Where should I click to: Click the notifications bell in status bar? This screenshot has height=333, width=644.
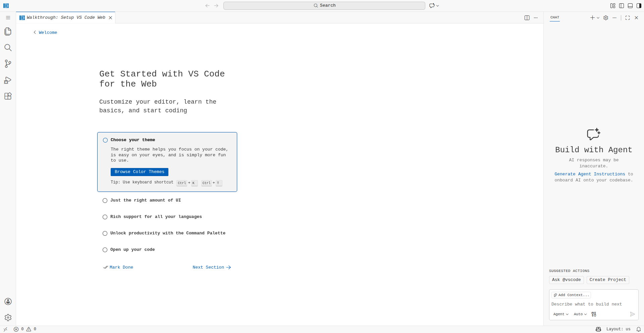(638, 329)
